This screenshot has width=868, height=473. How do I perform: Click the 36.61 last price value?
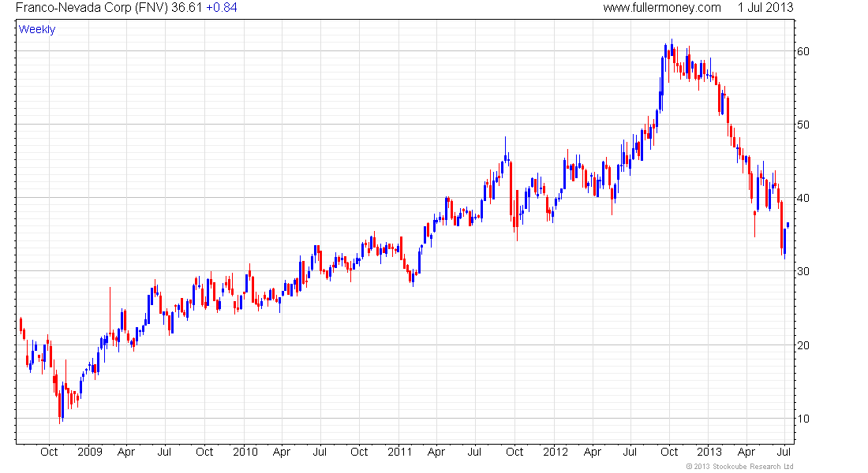pyautogui.click(x=186, y=7)
